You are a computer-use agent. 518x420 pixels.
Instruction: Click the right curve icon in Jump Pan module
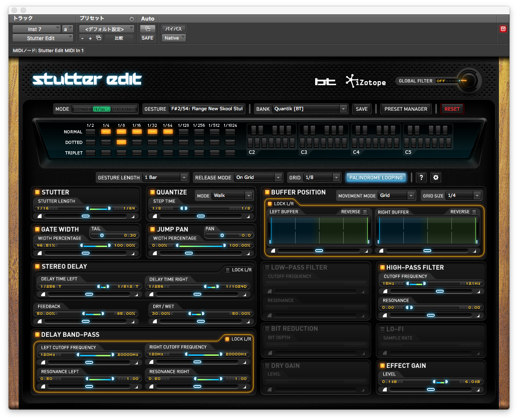(x=248, y=253)
